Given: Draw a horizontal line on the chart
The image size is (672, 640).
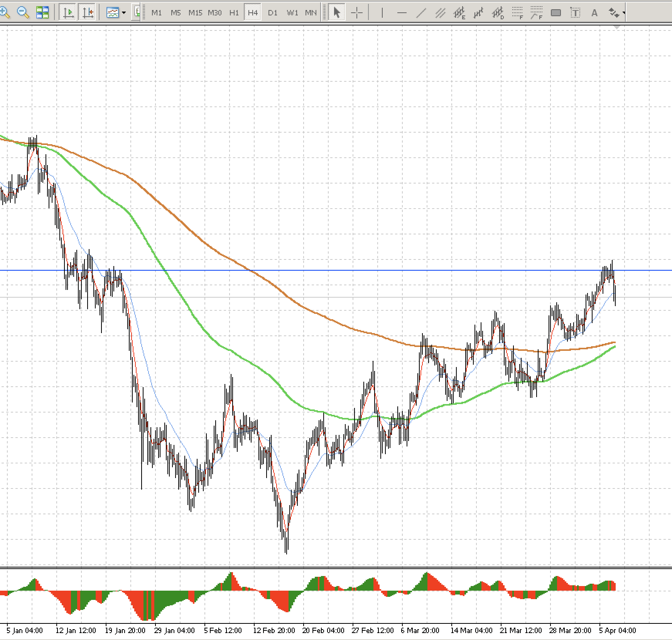Looking at the screenshot, I should (x=402, y=13).
